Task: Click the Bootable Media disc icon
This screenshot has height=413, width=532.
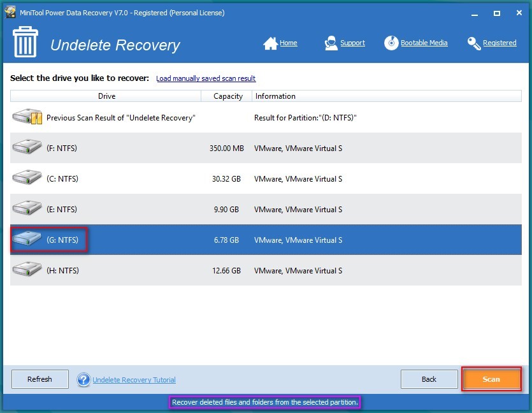Action: [391, 43]
